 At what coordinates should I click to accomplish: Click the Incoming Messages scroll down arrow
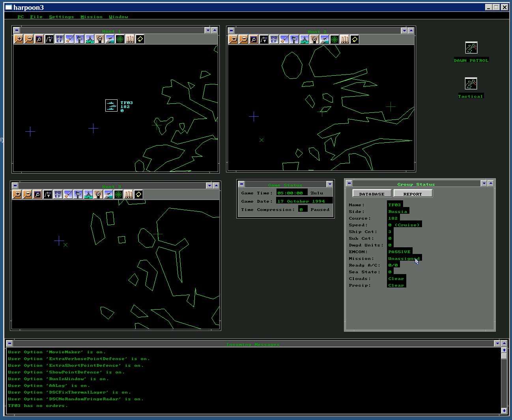[504, 411]
